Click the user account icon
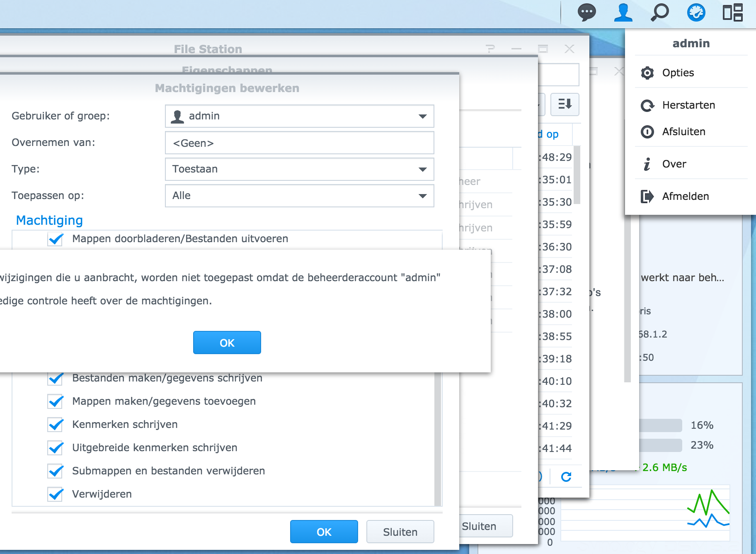This screenshot has width=756, height=554. point(623,12)
